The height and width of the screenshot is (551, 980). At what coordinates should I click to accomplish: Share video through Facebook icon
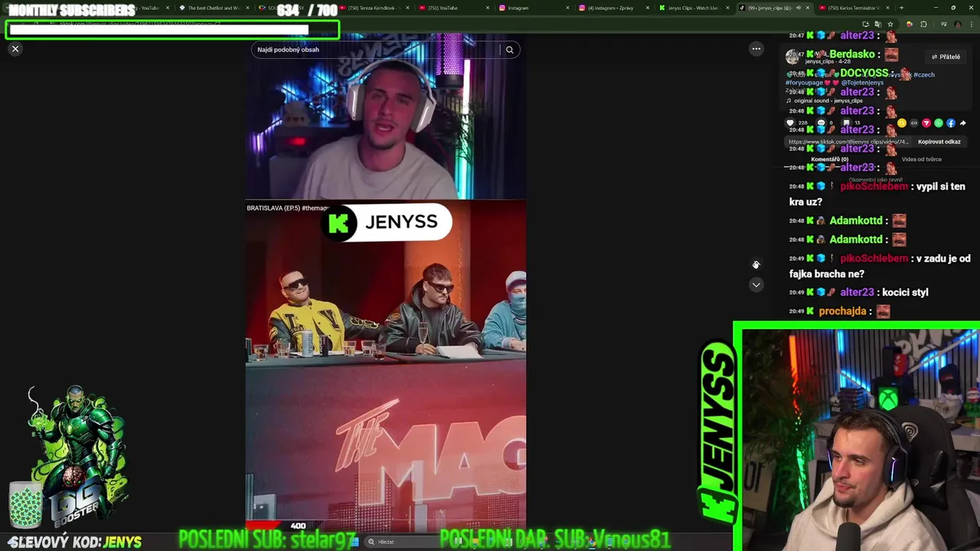951,123
